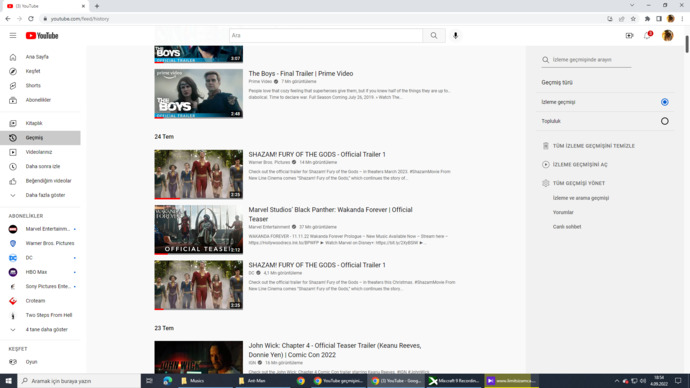The height and width of the screenshot is (388, 690).
Task: Bookmark page with star icon
Action: [x=633, y=19]
